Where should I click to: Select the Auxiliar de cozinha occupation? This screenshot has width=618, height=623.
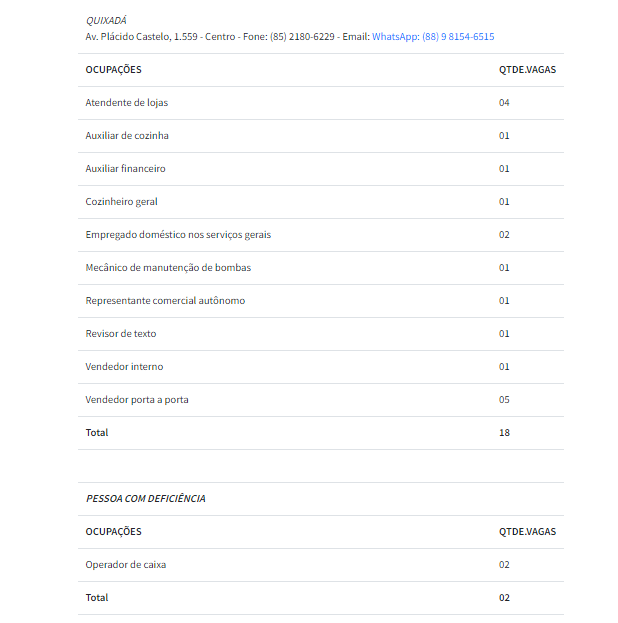127,136
